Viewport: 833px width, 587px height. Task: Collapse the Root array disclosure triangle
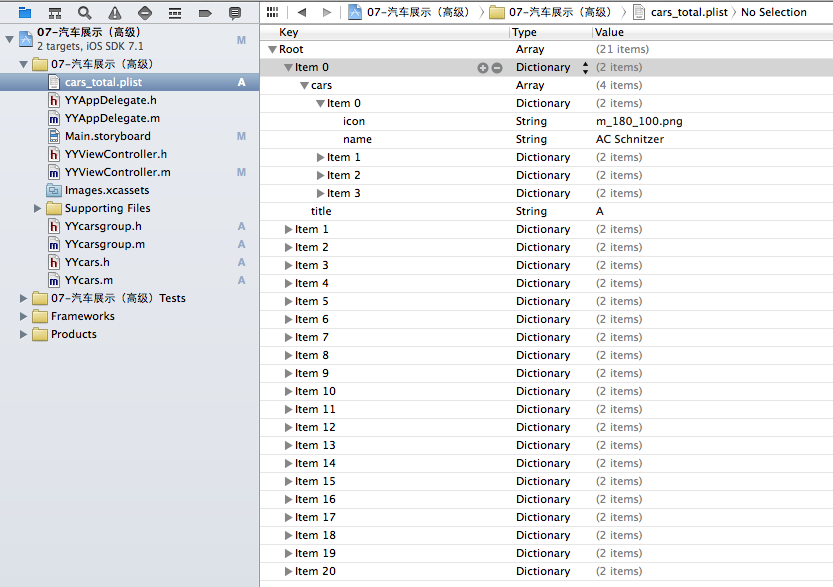pos(272,50)
